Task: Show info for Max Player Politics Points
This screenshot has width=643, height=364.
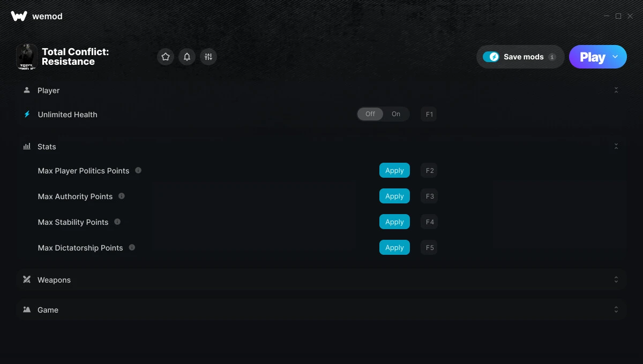Action: 138,170
